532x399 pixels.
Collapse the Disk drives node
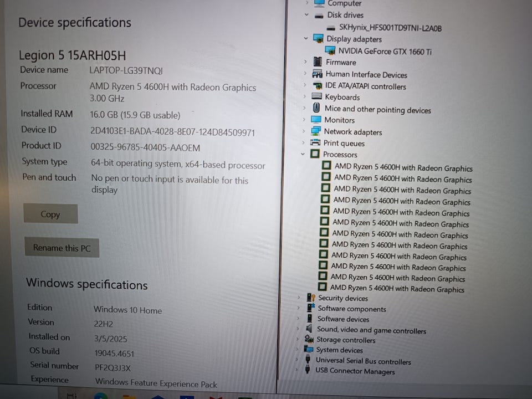click(x=306, y=15)
